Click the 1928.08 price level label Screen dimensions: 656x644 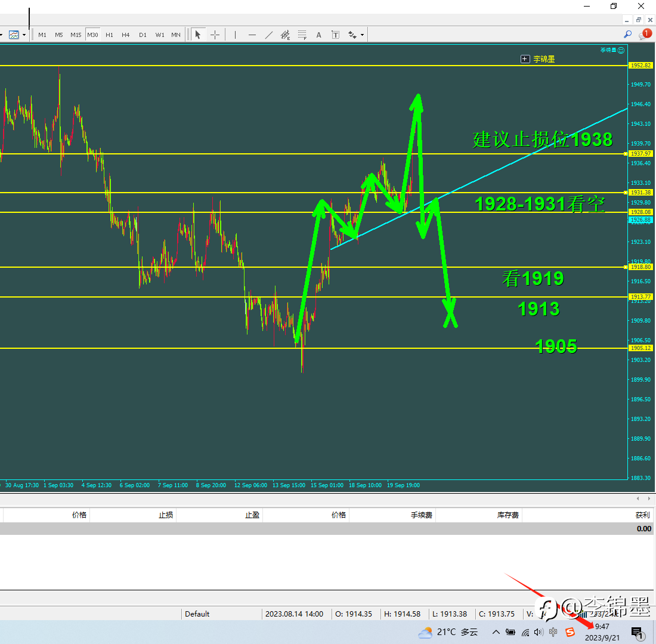640,212
